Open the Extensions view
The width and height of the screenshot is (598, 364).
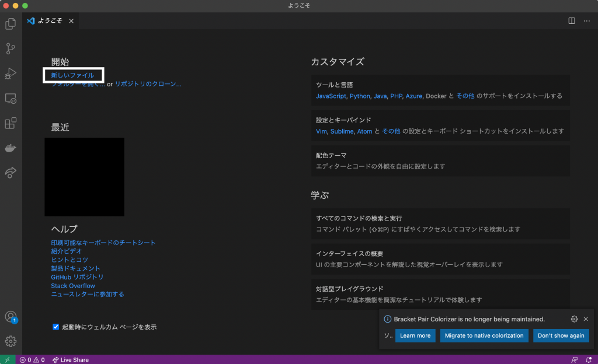click(11, 124)
